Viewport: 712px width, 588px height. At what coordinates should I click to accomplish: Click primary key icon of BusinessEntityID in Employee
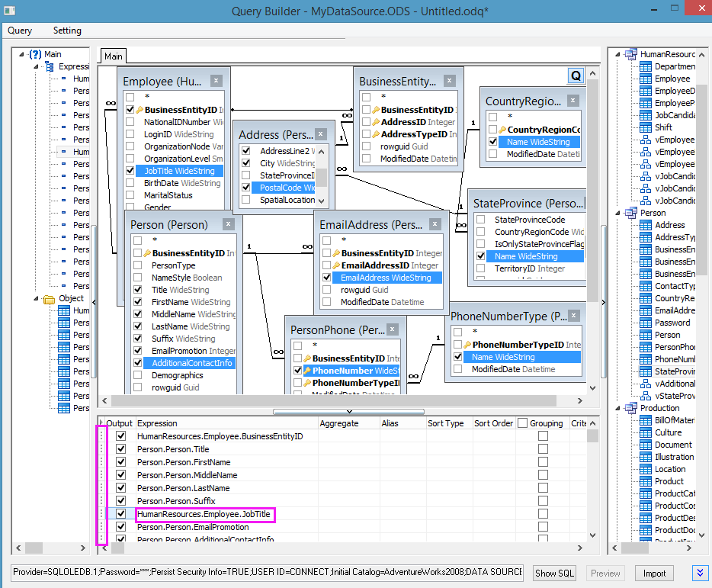140,110
